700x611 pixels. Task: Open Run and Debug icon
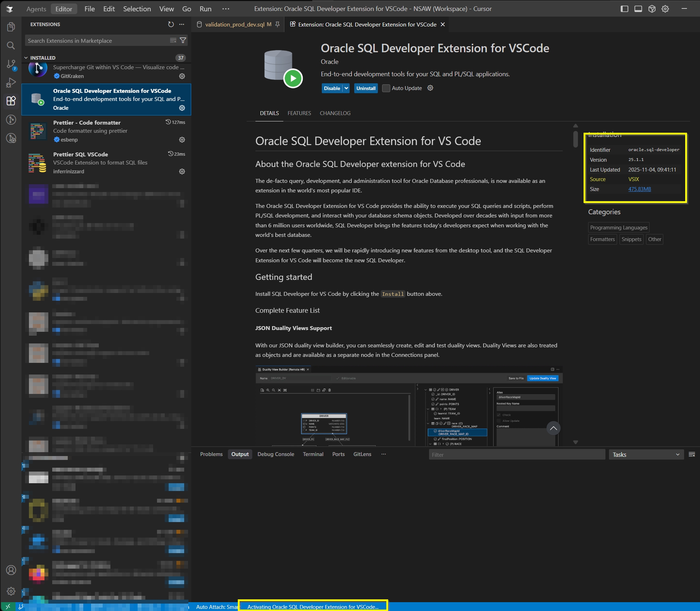click(x=11, y=83)
